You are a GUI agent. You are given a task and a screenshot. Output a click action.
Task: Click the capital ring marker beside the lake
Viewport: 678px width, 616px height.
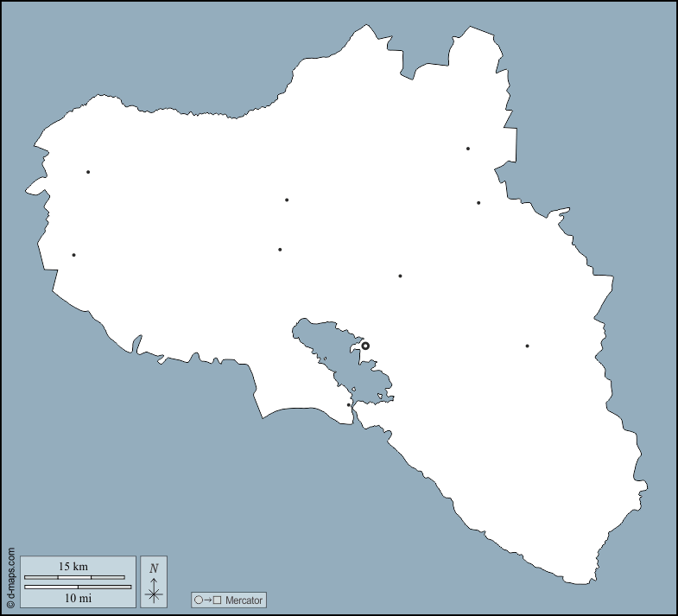(365, 346)
